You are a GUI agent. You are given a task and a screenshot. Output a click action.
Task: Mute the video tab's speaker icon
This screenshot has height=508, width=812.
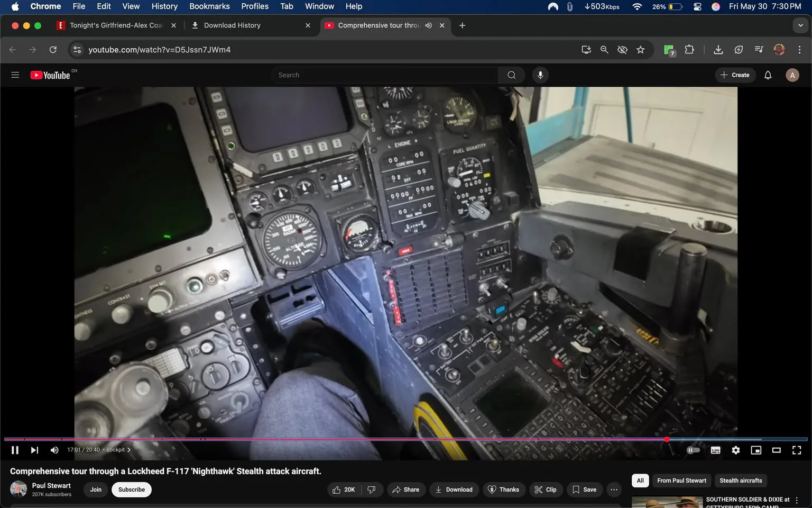tap(428, 25)
